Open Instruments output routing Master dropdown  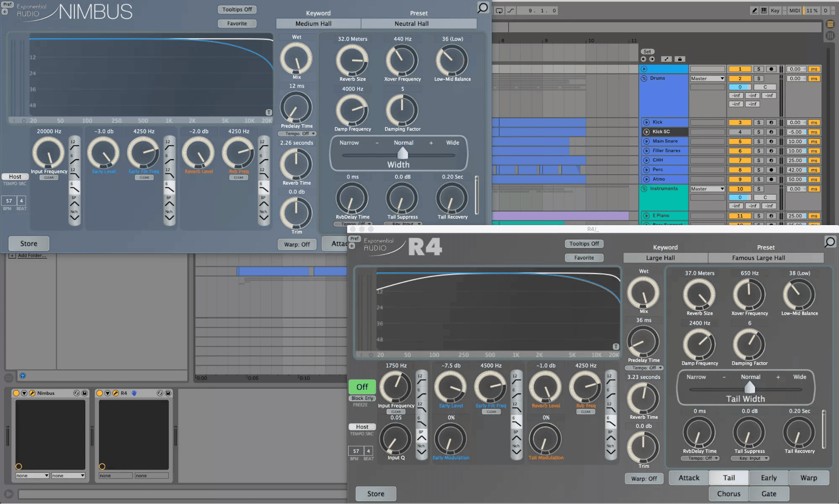[707, 189]
